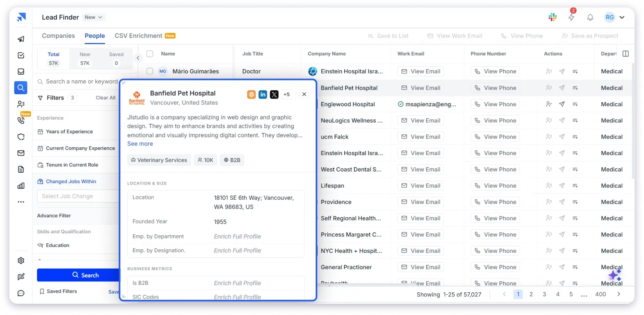Click the blue sparkle AI assistant icon
This screenshot has height=315, width=644.
tap(615, 275)
